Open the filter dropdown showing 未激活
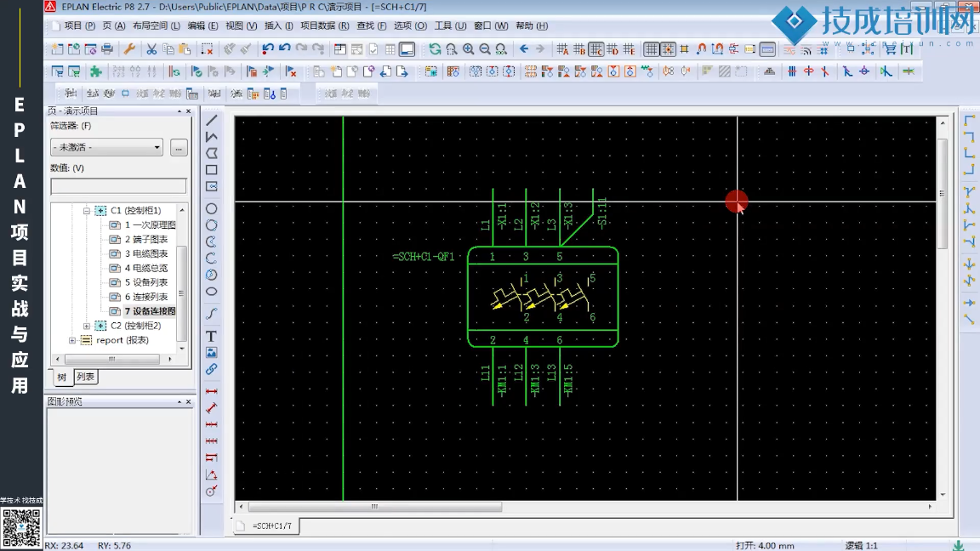 coord(106,147)
